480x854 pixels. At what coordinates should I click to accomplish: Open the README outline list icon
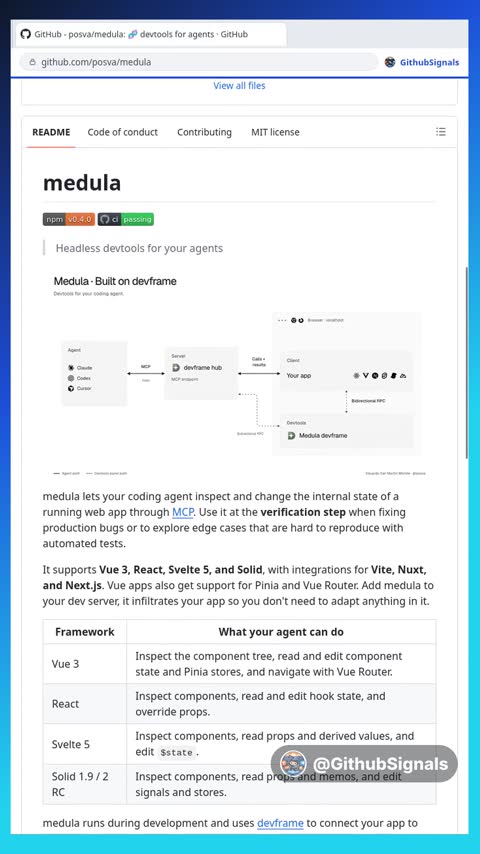click(x=441, y=132)
